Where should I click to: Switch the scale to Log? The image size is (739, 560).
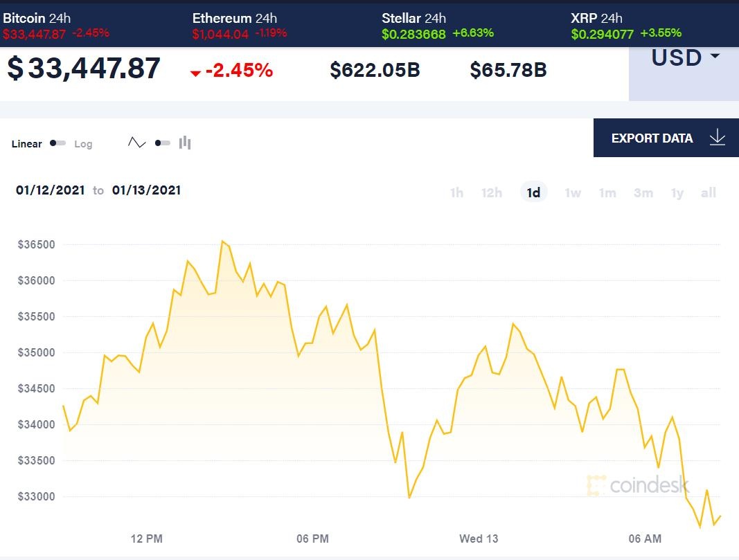[x=83, y=143]
